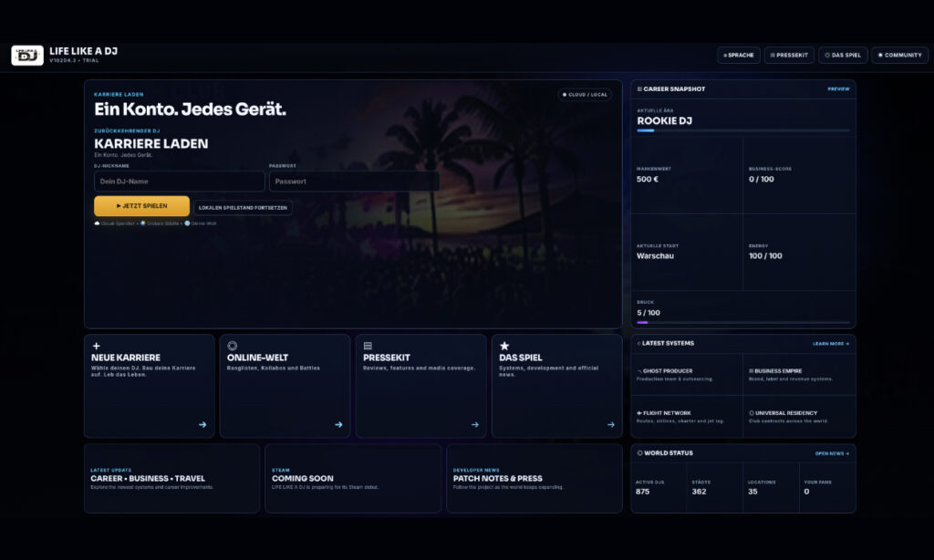Click the Life Like A DJ logo icon
934x560 pixels.
(x=27, y=56)
